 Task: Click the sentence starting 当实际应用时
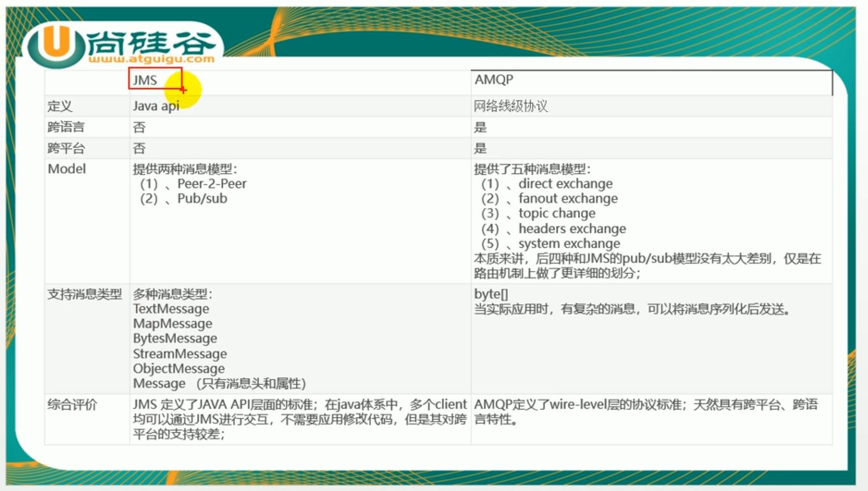pyautogui.click(x=632, y=309)
